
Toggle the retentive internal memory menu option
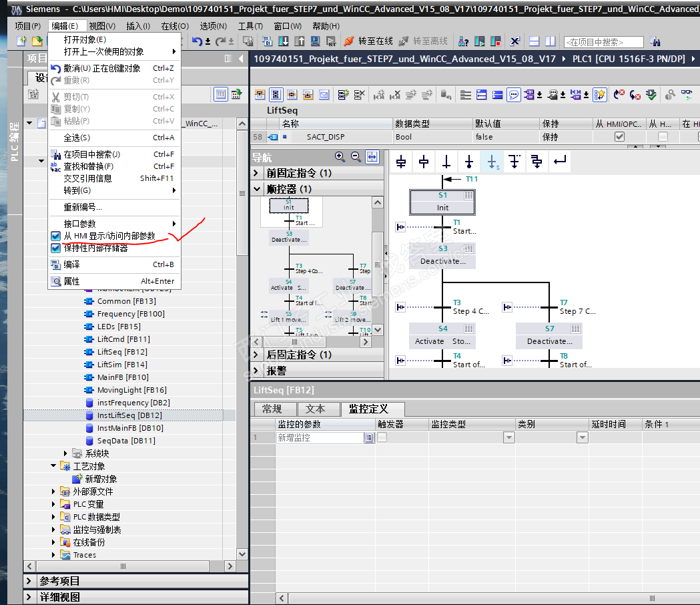pos(95,248)
